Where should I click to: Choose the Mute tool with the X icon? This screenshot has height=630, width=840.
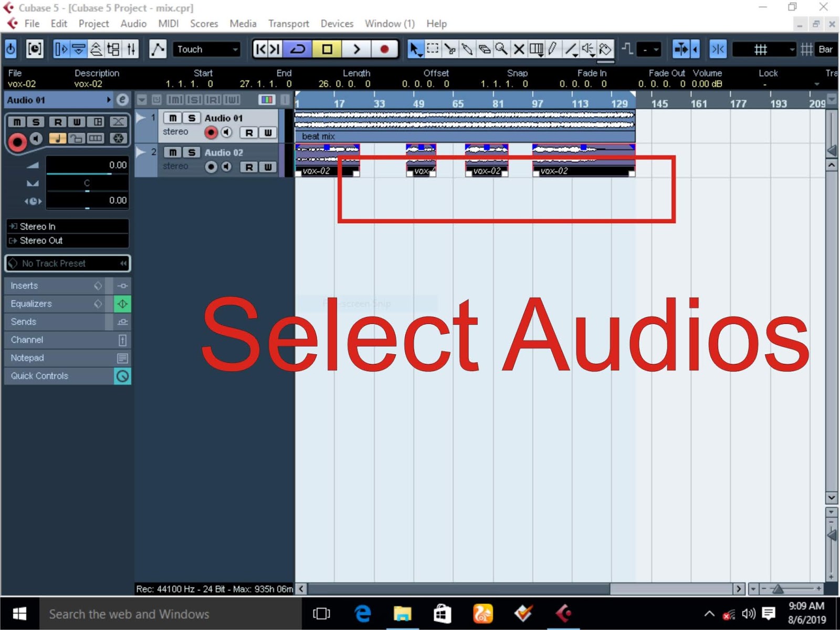[x=519, y=49]
